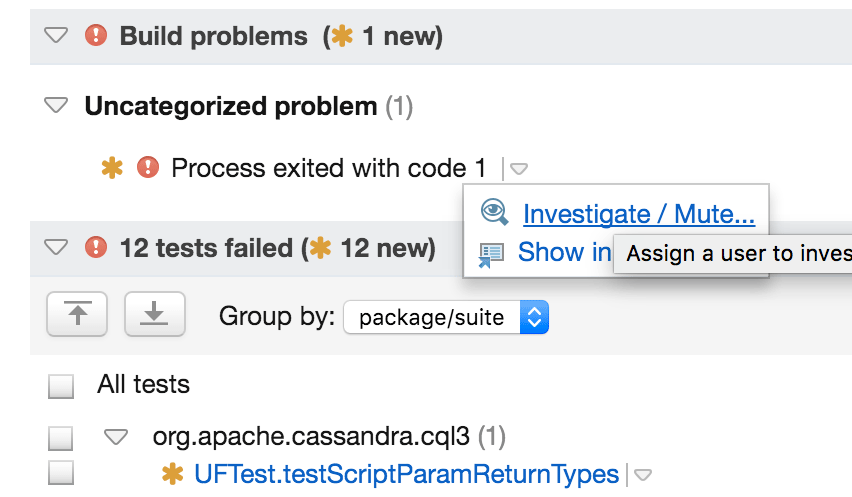
Task: Click the orange star next to Process exited
Action: tap(112, 168)
